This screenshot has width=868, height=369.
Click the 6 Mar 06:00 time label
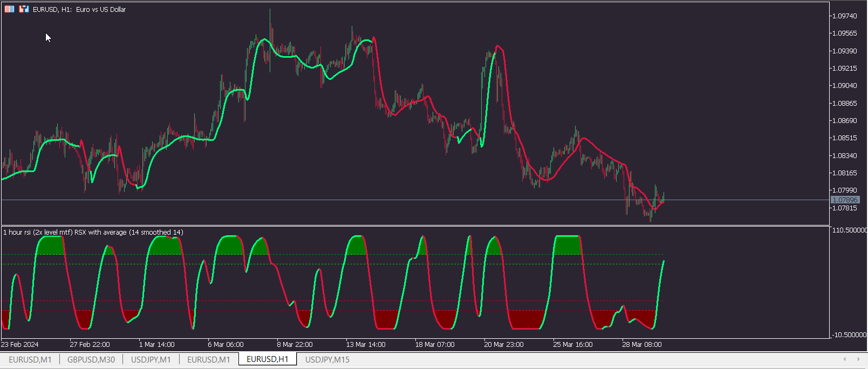225,345
